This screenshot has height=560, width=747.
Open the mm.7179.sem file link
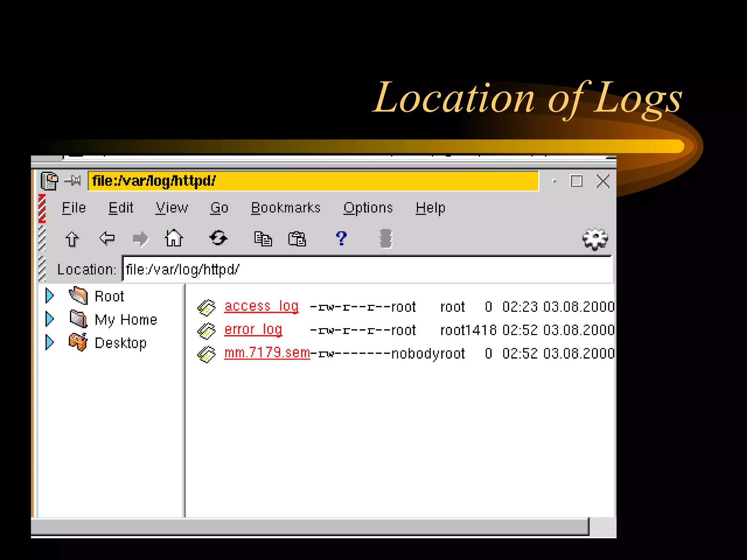point(267,353)
